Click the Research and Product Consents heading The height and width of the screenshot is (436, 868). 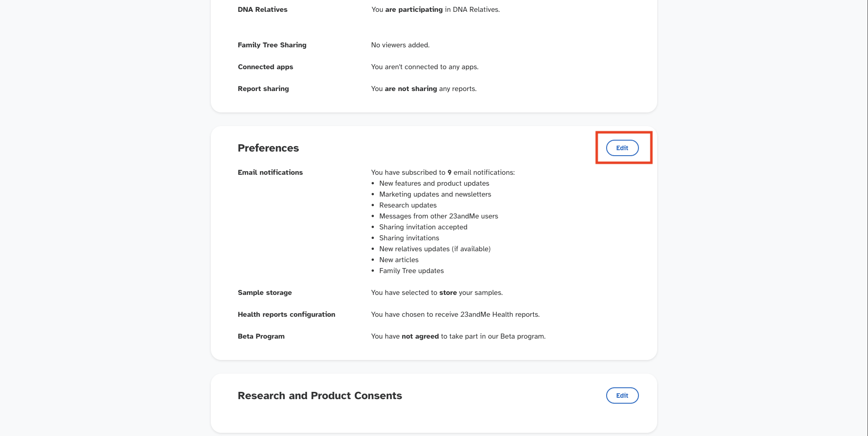tap(320, 395)
